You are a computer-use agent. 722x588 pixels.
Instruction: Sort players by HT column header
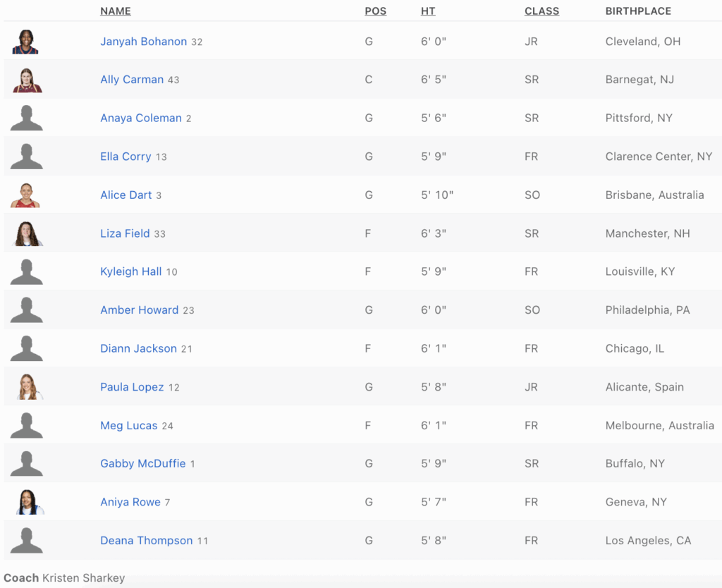(428, 11)
